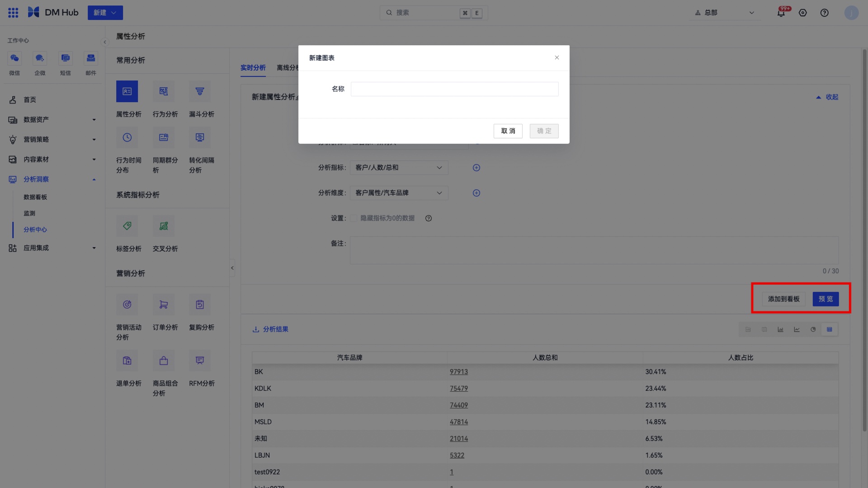Image resolution: width=868 pixels, height=488 pixels.
Task: Click the 预览 button
Action: pos(826,299)
